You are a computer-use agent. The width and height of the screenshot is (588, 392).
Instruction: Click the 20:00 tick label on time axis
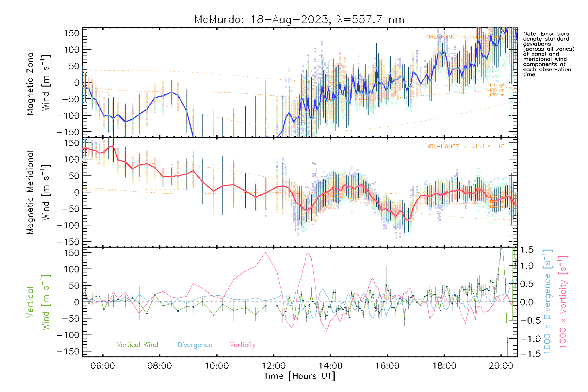[x=501, y=366]
